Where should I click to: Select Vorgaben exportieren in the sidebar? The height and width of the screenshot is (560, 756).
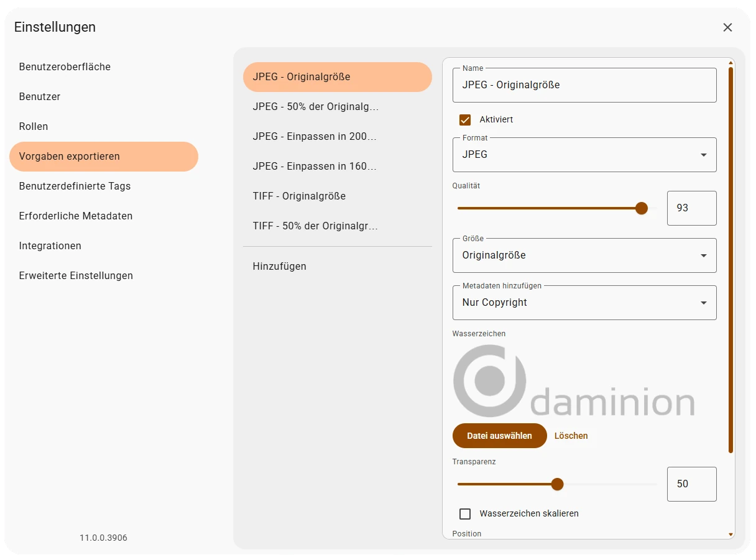click(104, 157)
